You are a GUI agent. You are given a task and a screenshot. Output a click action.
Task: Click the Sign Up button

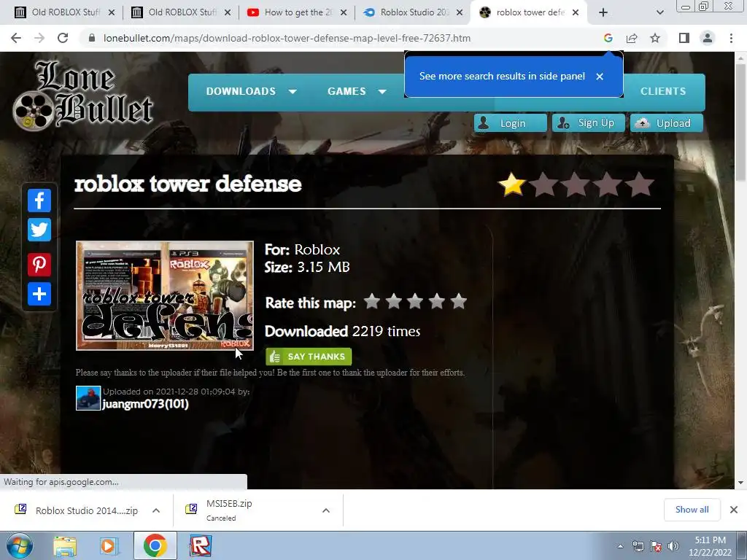tap(588, 123)
